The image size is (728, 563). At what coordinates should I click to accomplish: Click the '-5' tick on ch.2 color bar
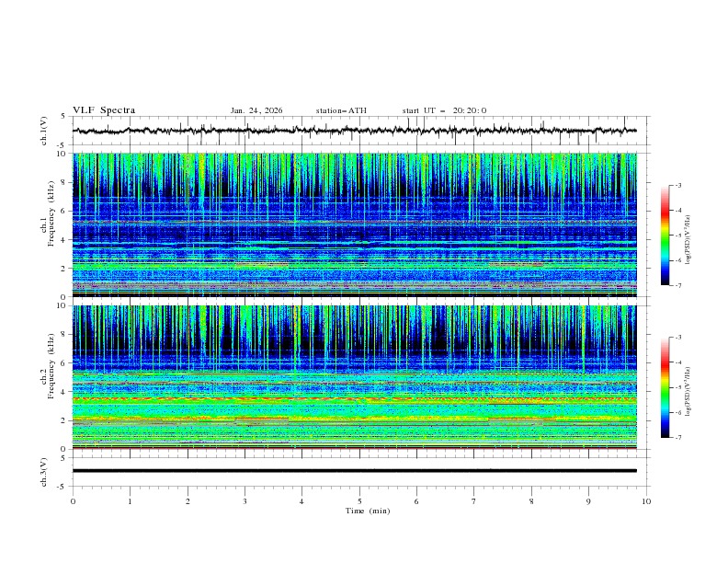coord(677,387)
